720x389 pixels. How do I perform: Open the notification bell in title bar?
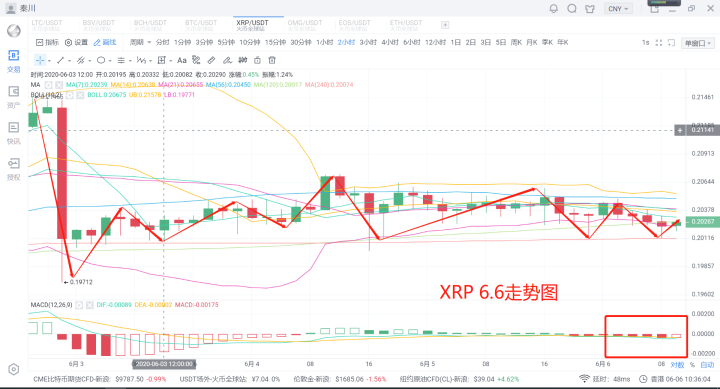click(x=554, y=8)
